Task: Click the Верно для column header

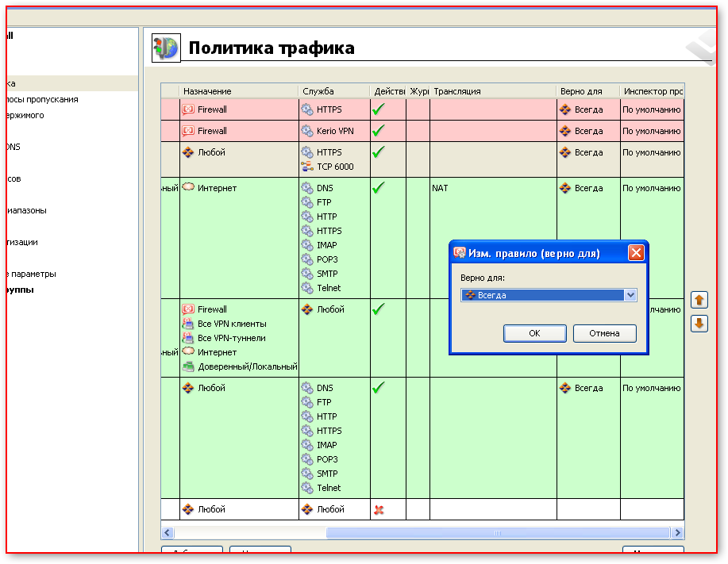Action: [588, 91]
